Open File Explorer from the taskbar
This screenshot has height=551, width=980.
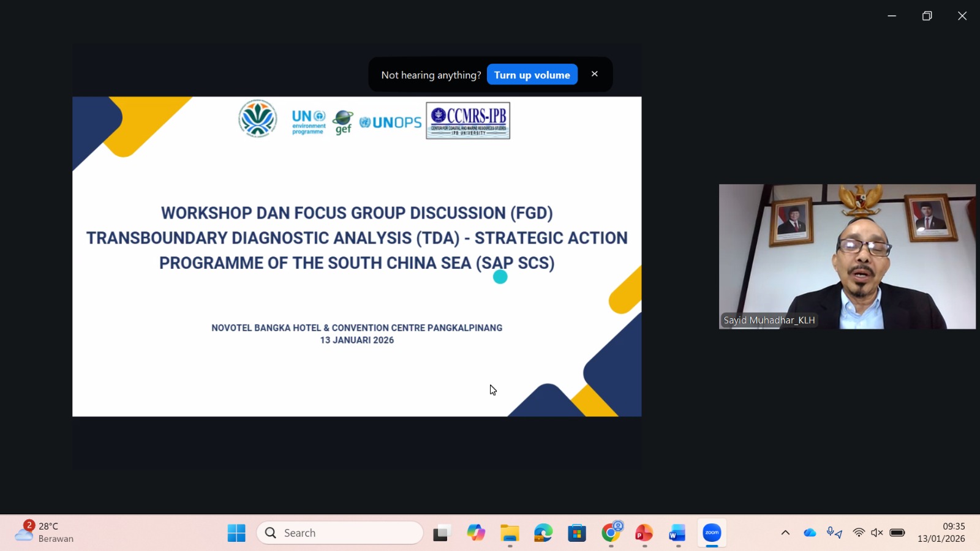pyautogui.click(x=510, y=533)
